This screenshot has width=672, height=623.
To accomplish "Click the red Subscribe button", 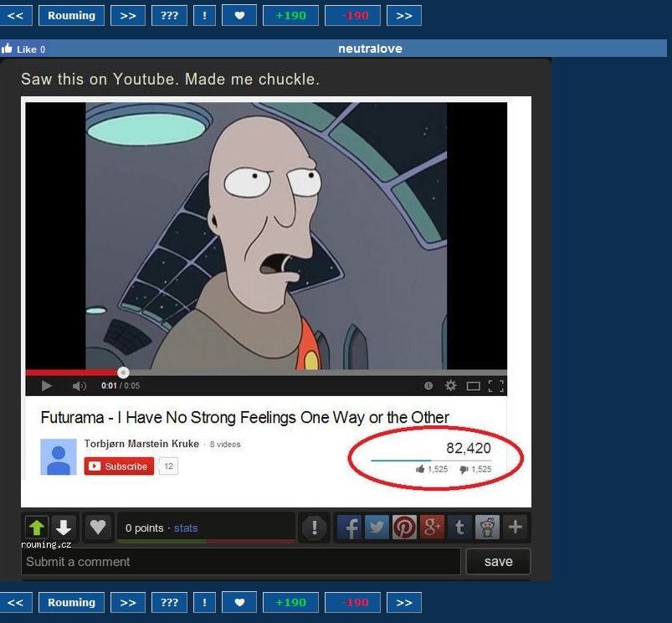I will 119,466.
